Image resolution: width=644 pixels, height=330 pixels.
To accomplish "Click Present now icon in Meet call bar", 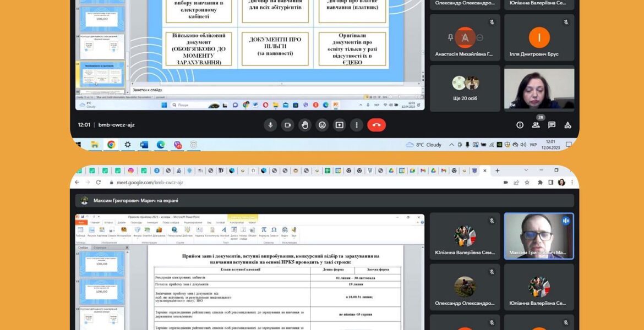I will pos(339,125).
